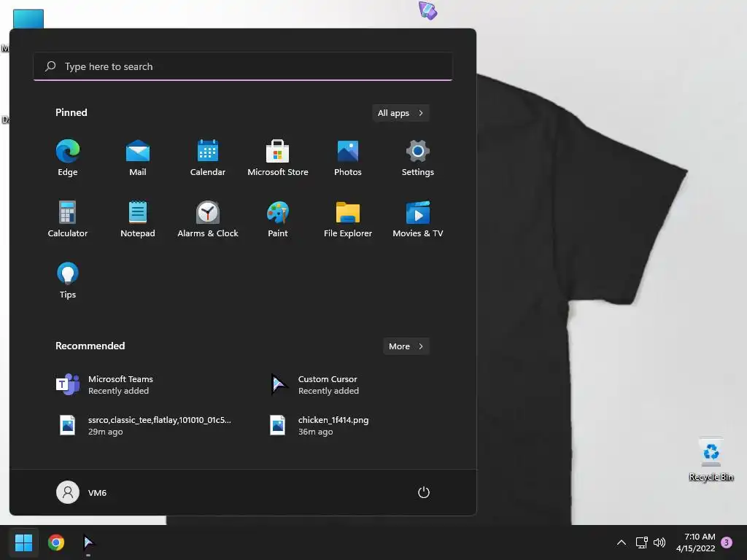747x560 pixels.
Task: Open Google Chrome from taskbar
Action: [x=56, y=542]
